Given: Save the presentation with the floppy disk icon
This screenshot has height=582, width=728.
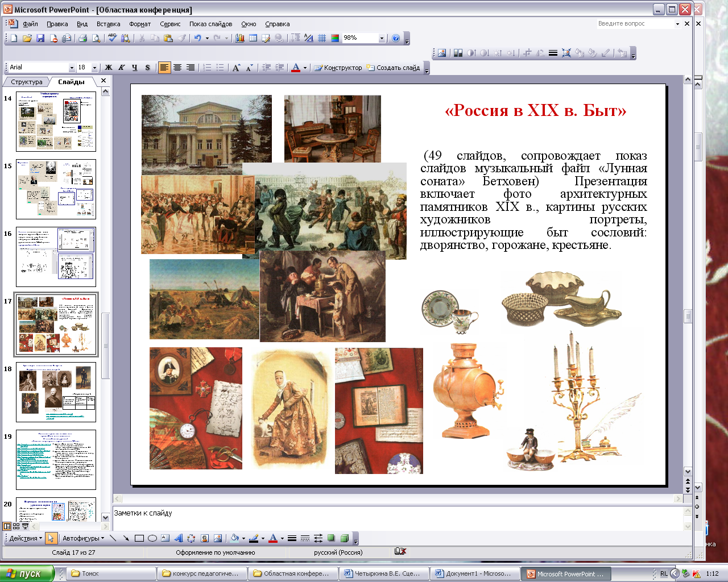Looking at the screenshot, I should 40,38.
